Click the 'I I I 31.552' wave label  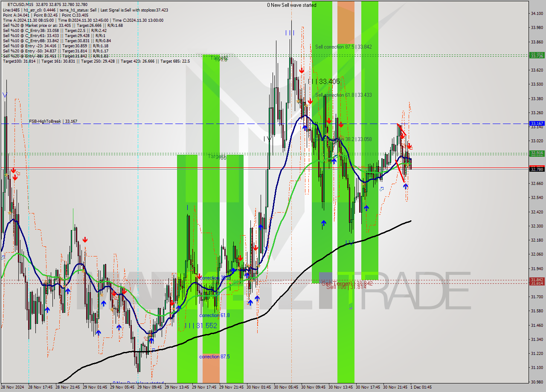[x=201, y=326]
